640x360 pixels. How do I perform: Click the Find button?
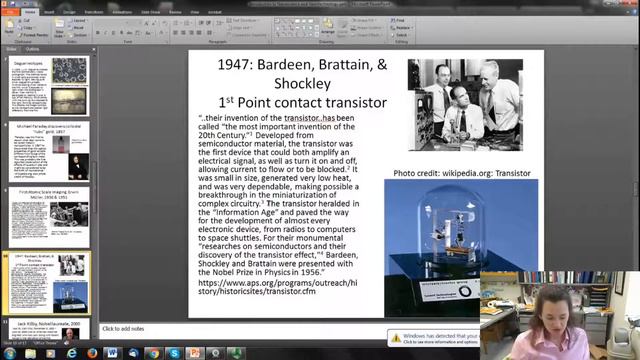tap(398, 20)
